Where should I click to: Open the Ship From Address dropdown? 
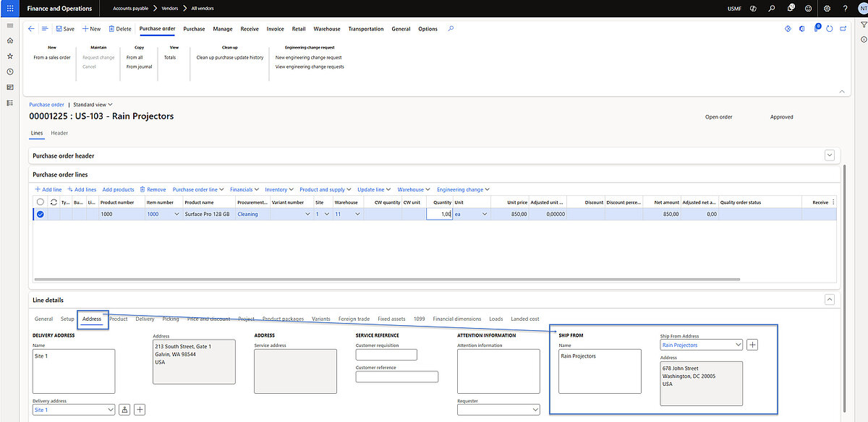click(x=738, y=345)
